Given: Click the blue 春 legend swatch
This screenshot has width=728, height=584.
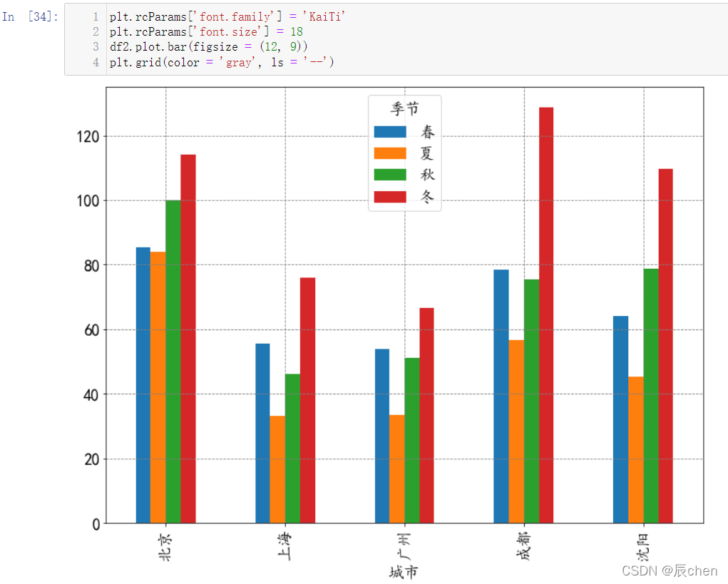Looking at the screenshot, I should [x=390, y=132].
